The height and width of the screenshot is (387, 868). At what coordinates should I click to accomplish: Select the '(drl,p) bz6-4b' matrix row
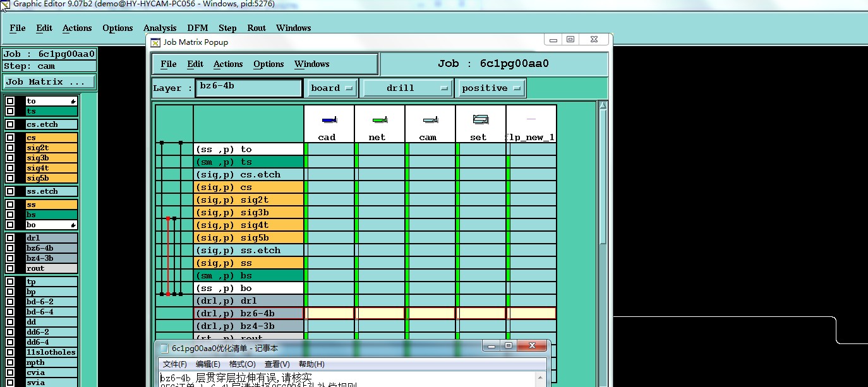[x=249, y=314]
